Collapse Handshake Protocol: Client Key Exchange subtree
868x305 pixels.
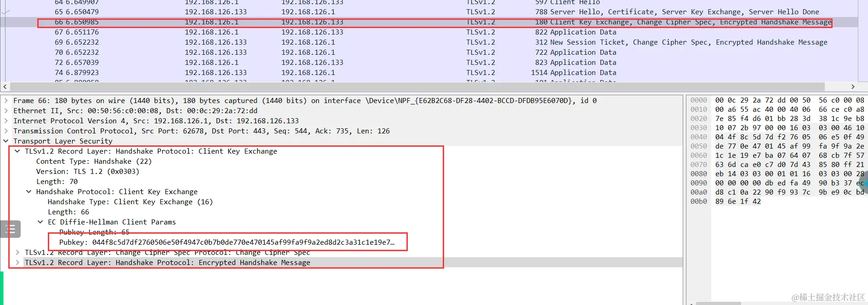(29, 191)
